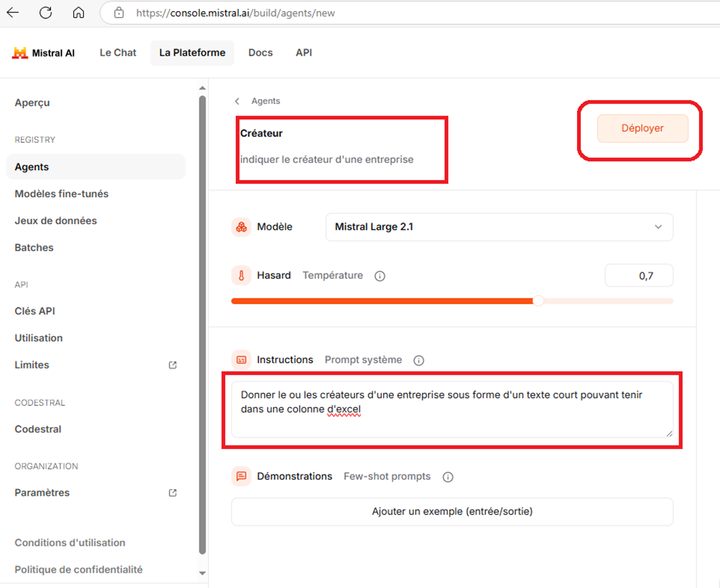720x588 pixels.
Task: Click the temperature value field 0,7
Action: (x=639, y=276)
